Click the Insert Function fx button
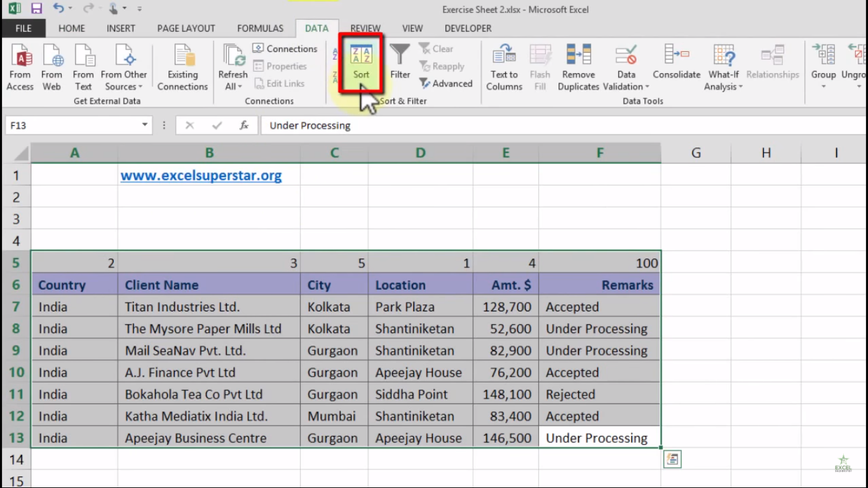The height and width of the screenshot is (488, 868). click(x=244, y=125)
